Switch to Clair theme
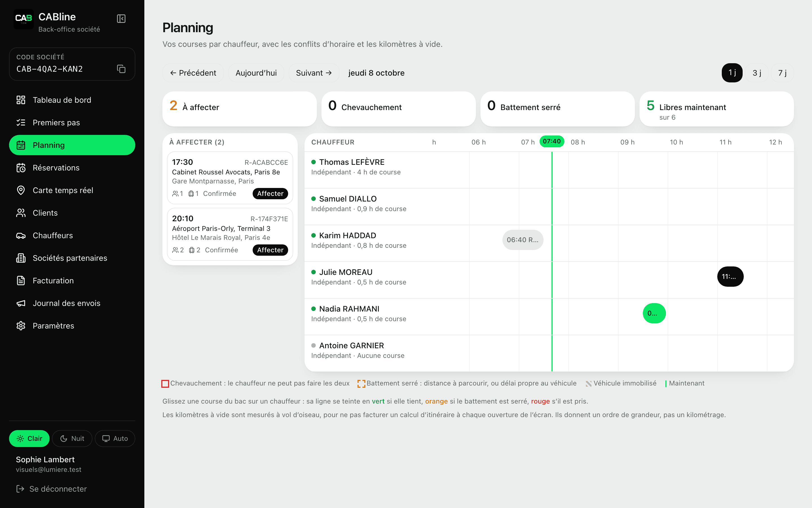The height and width of the screenshot is (508, 812). tap(29, 439)
